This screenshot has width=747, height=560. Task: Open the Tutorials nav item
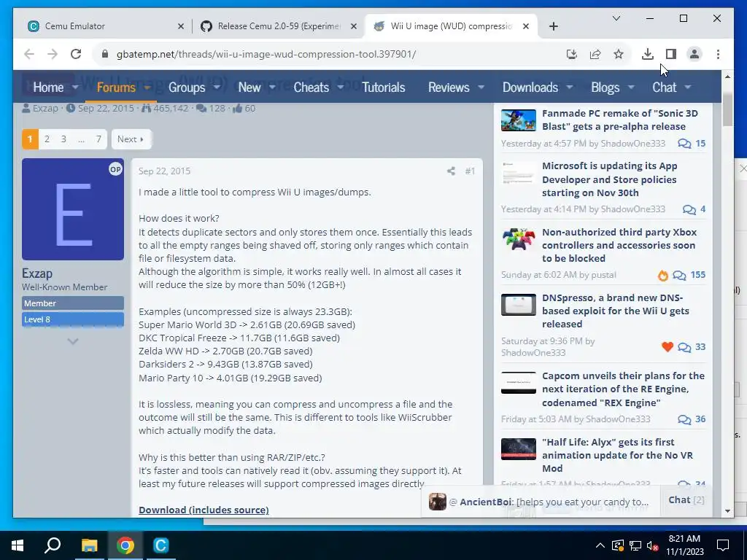[x=384, y=87]
